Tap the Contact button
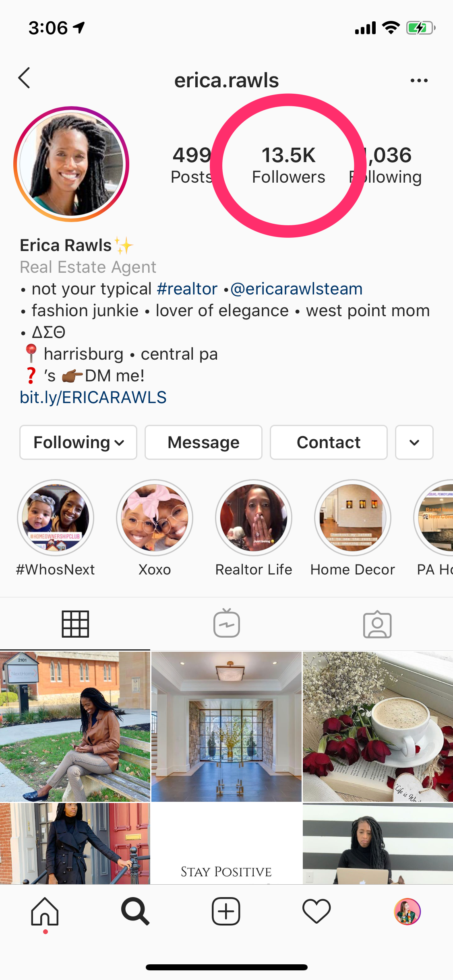Image resolution: width=453 pixels, height=980 pixels. click(329, 442)
